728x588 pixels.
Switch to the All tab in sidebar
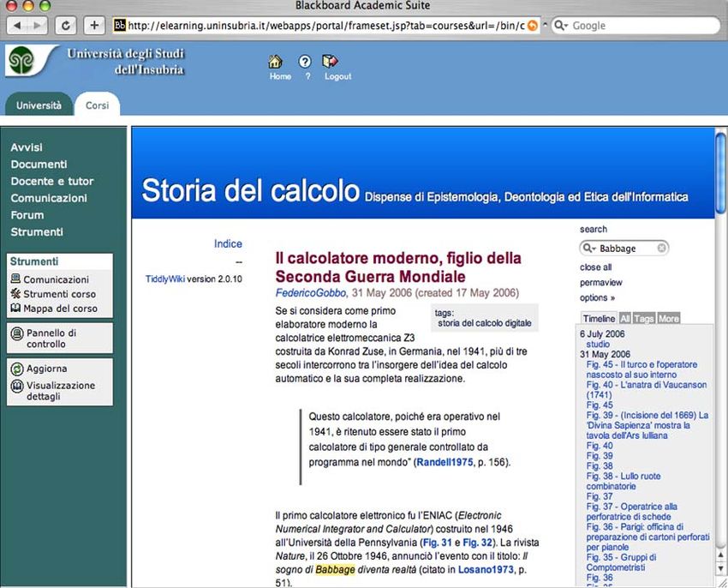pyautogui.click(x=625, y=318)
